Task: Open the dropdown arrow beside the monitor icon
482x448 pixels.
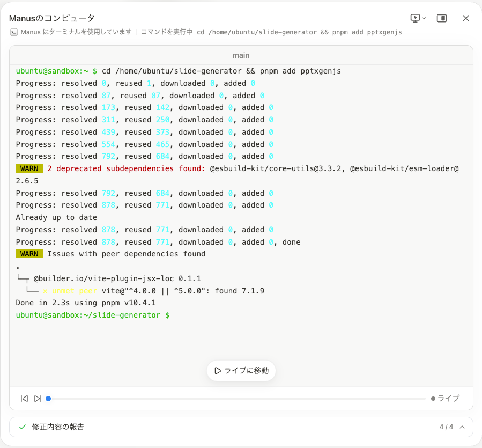Action: (424, 18)
